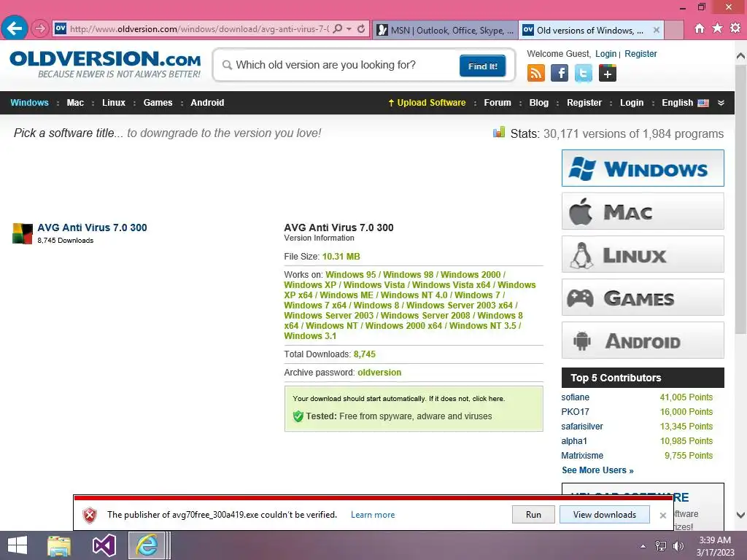Screen dimensions: 747x560
Task: Open the Facebook social icon
Action: [560, 74]
